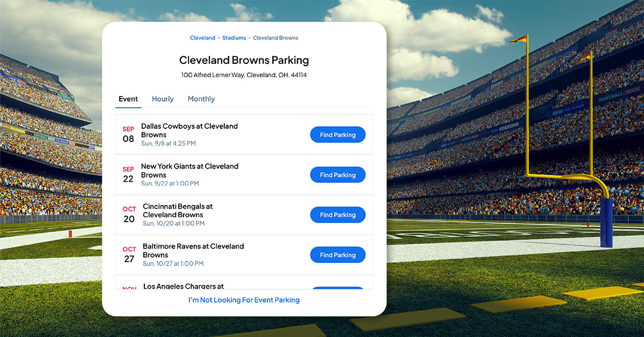Open the Cleveland breadcrumb link
644x337 pixels.
pyautogui.click(x=202, y=38)
